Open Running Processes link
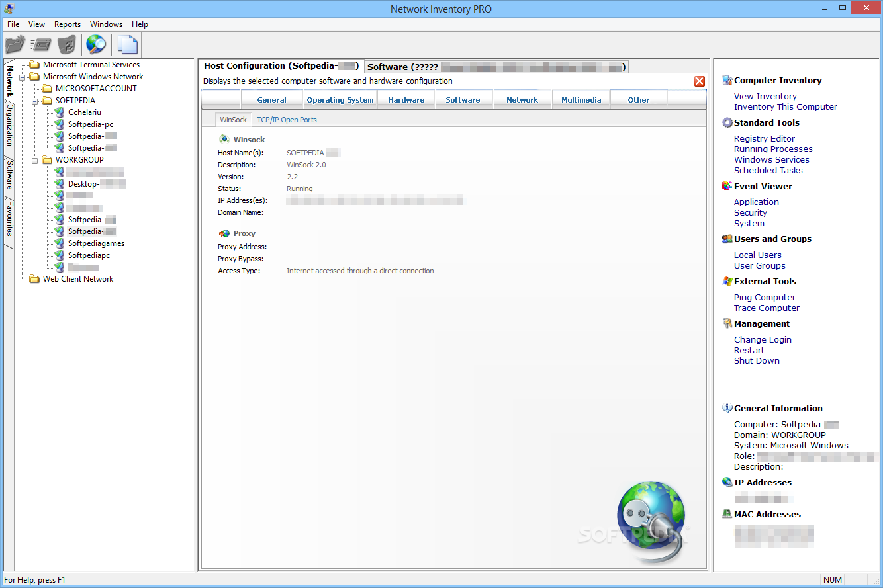This screenshot has height=588, width=883. (x=773, y=149)
